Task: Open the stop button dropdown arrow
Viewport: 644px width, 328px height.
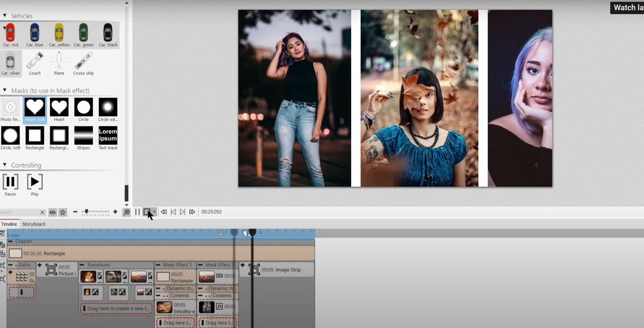Action: (x=154, y=212)
